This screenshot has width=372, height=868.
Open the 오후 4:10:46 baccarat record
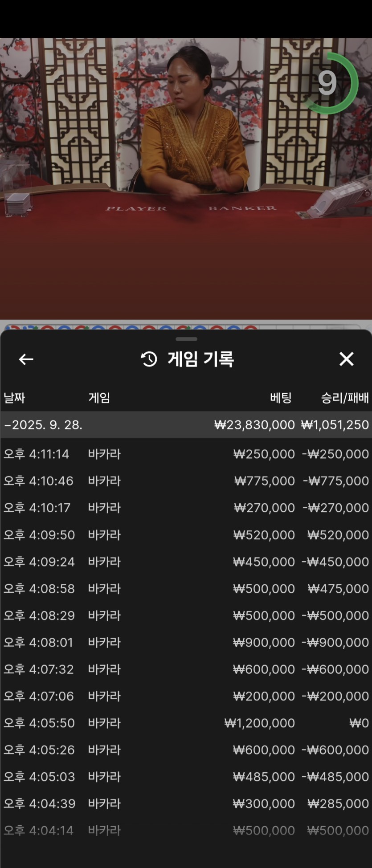[186, 481]
